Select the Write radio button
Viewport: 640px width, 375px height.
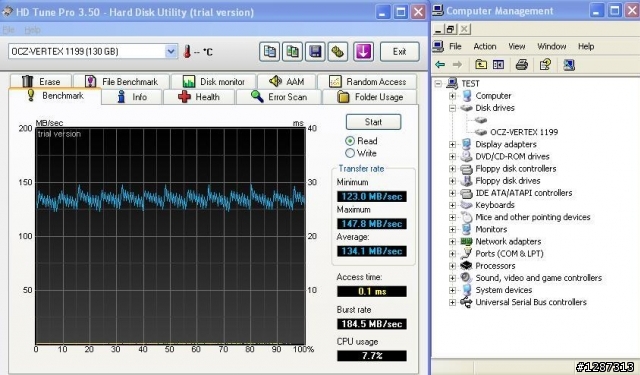(x=350, y=153)
